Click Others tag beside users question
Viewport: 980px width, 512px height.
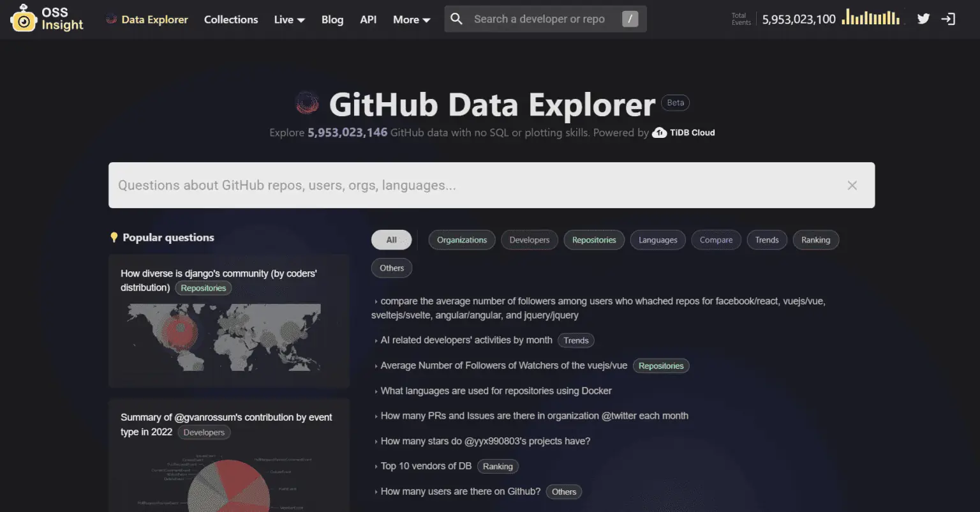pyautogui.click(x=564, y=492)
